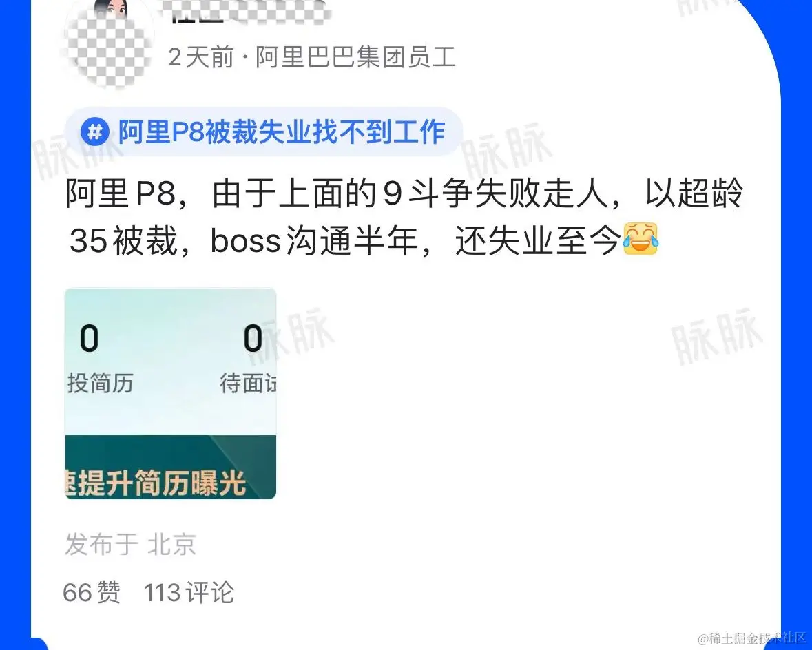
Task: Tap the 发布于 北京 location text
Action: (130, 544)
